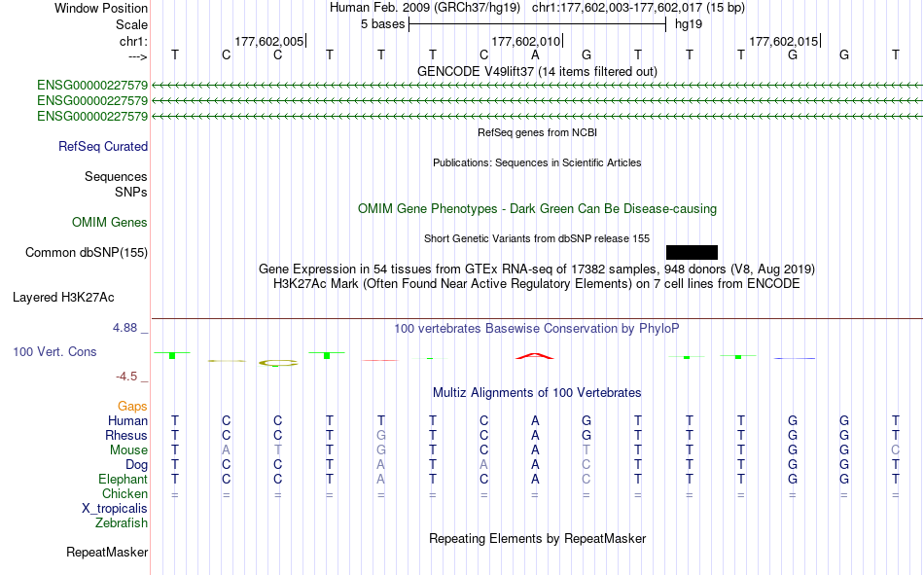Click Repeating Elements by RepeatMasker title

[x=537, y=539]
